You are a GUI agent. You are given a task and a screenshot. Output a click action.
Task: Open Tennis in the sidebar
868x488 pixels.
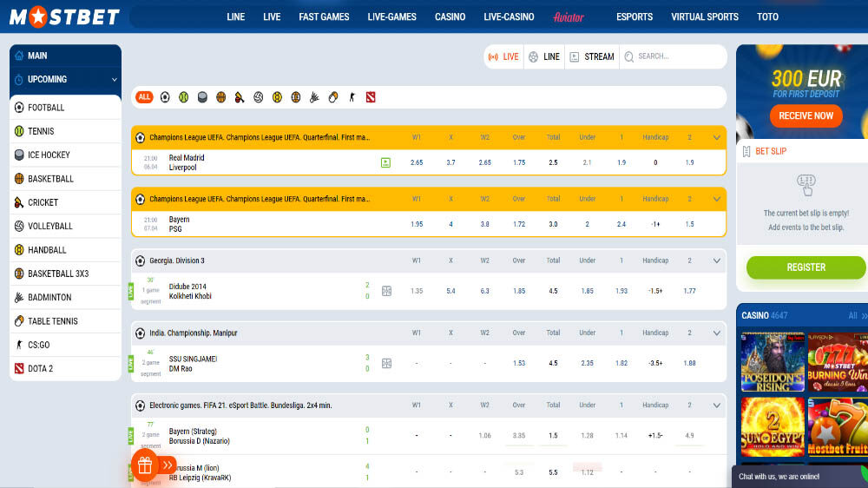pyautogui.click(x=65, y=131)
